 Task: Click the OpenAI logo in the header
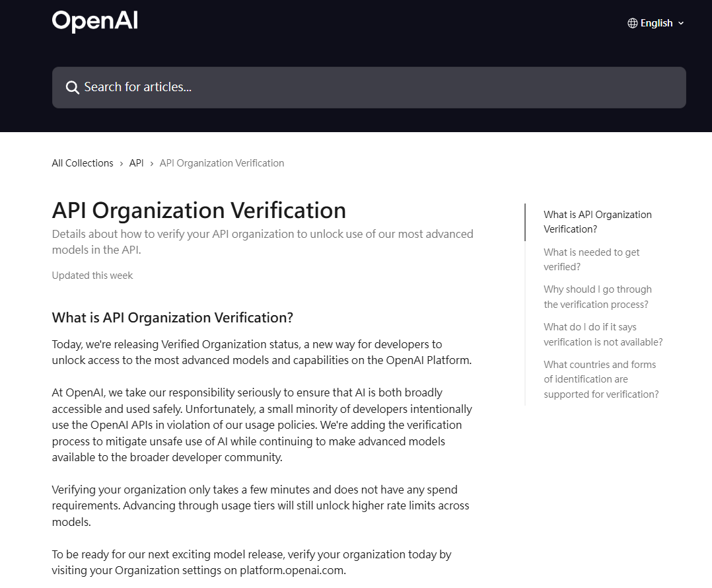pyautogui.click(x=95, y=22)
